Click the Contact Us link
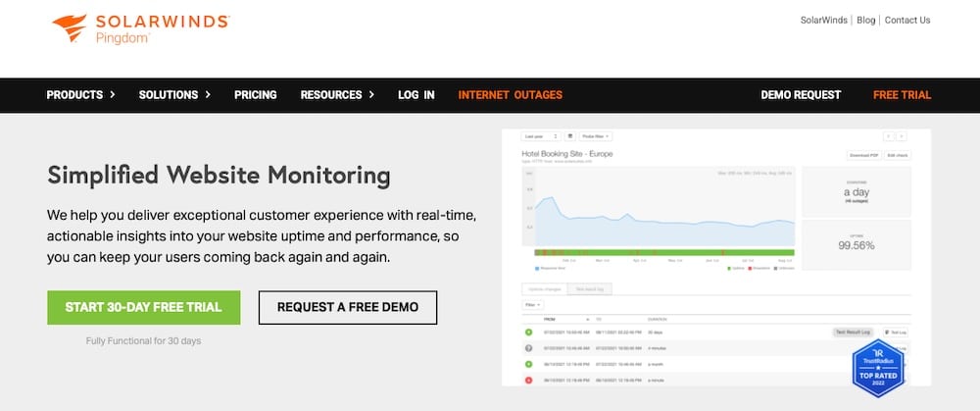Viewport: 980px width, 411px height. (x=907, y=20)
